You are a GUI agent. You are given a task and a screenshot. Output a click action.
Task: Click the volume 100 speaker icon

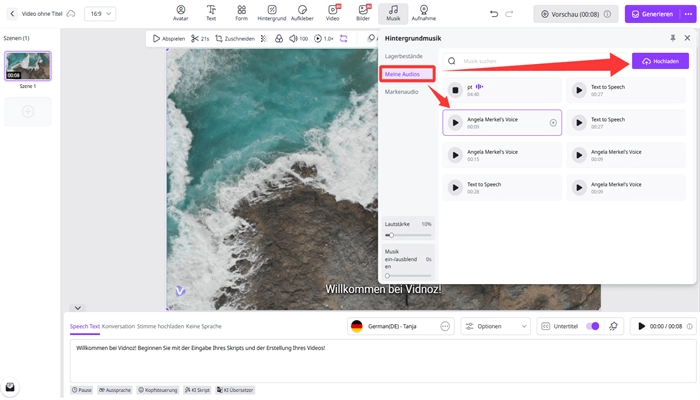pos(293,38)
